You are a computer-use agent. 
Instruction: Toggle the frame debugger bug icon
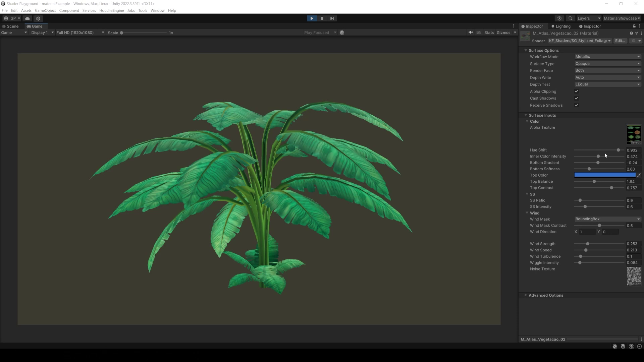pos(342,33)
